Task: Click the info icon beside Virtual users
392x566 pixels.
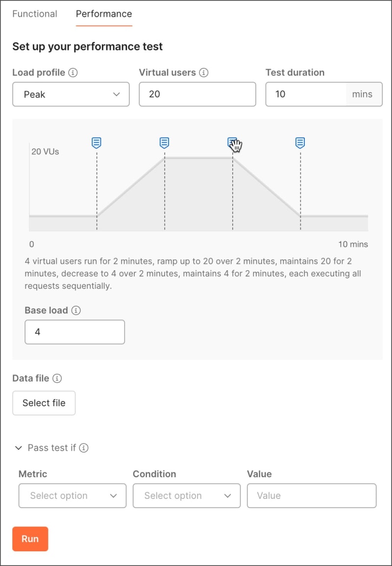Action: click(x=203, y=73)
